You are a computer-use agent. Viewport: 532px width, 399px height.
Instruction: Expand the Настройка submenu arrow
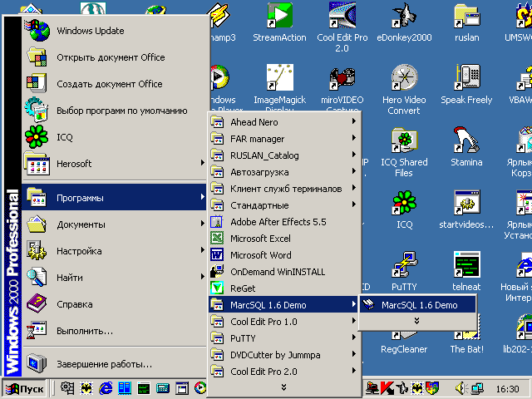point(202,250)
